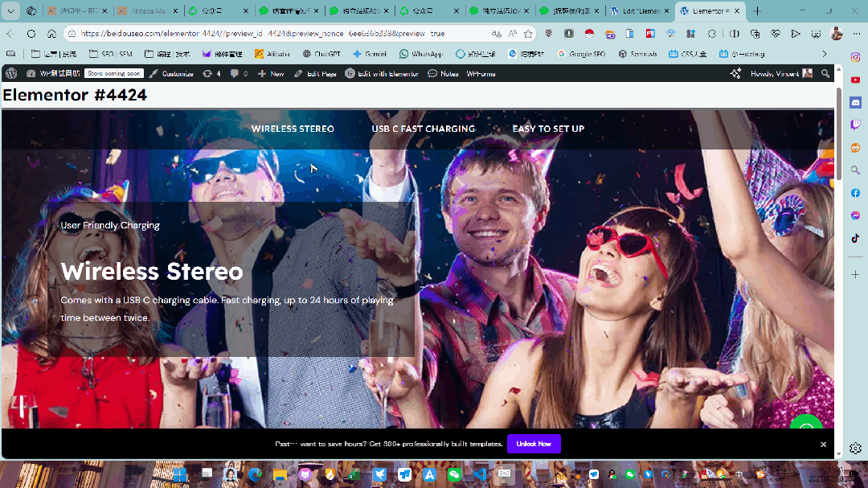Click the green floating chat button
868x488 pixels.
click(x=805, y=426)
